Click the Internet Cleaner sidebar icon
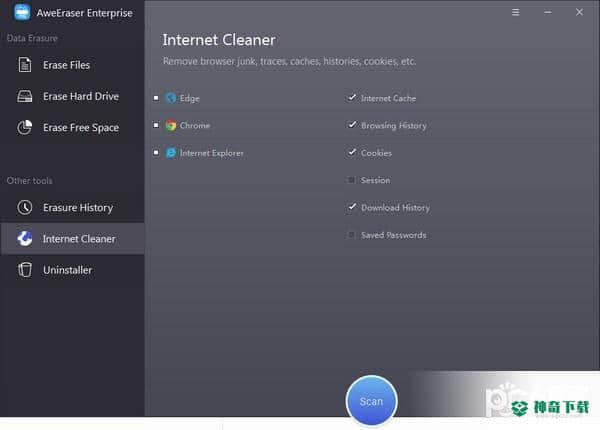The image size is (600, 430). click(25, 239)
